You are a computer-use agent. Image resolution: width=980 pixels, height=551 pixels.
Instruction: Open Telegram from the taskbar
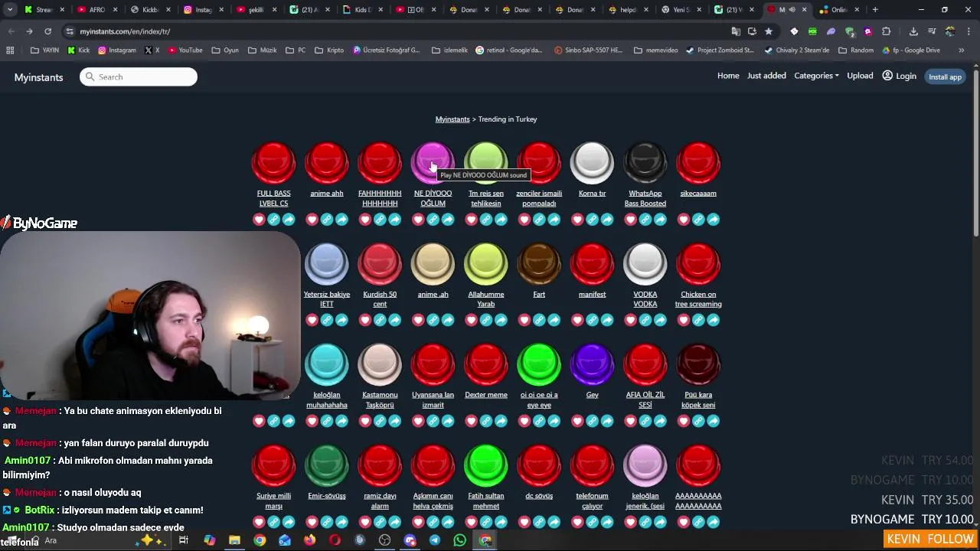(x=435, y=540)
